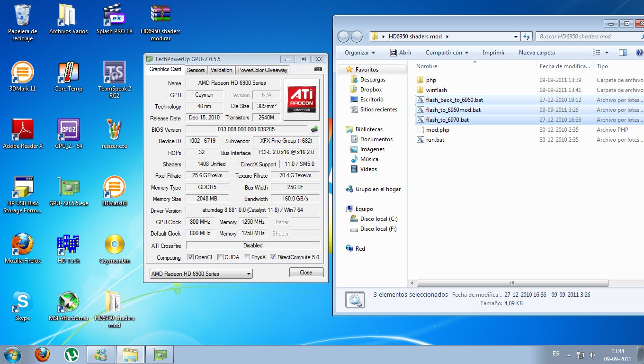Click GPU-Z screenshot camera icon
Image resolution: width=644 pixels, height=364 pixels.
tap(318, 69)
